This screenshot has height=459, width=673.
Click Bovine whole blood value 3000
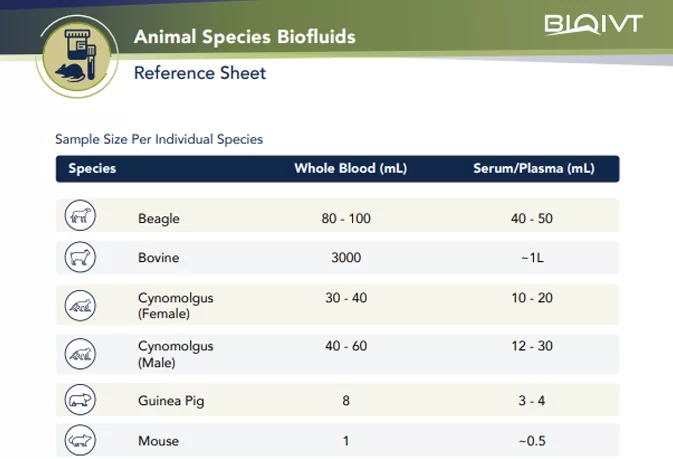coord(346,258)
